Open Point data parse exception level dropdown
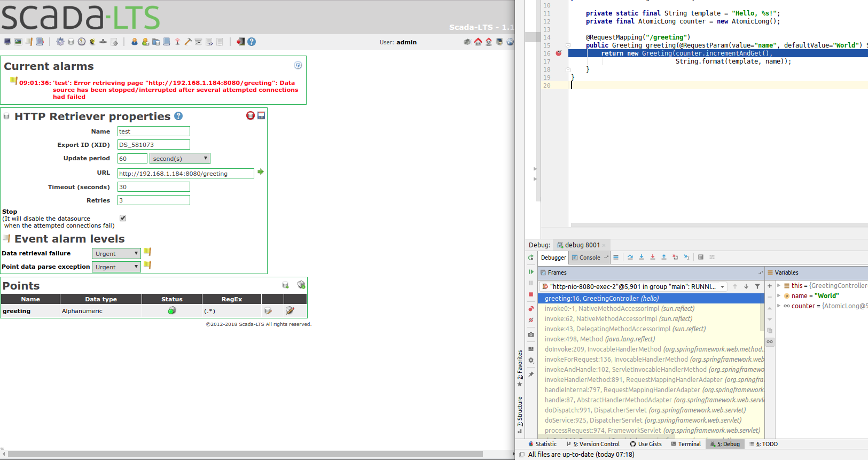This screenshot has height=460, width=868. coord(116,267)
